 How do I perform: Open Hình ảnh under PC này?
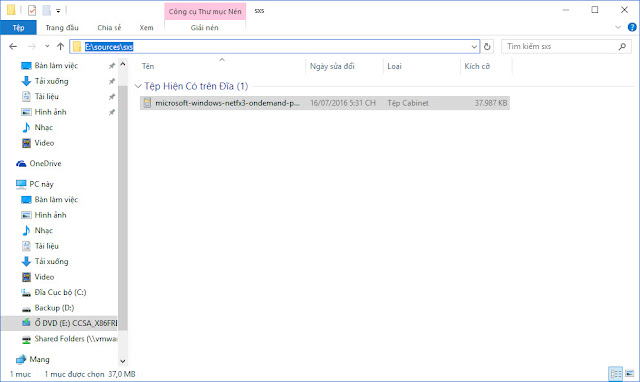[50, 215]
